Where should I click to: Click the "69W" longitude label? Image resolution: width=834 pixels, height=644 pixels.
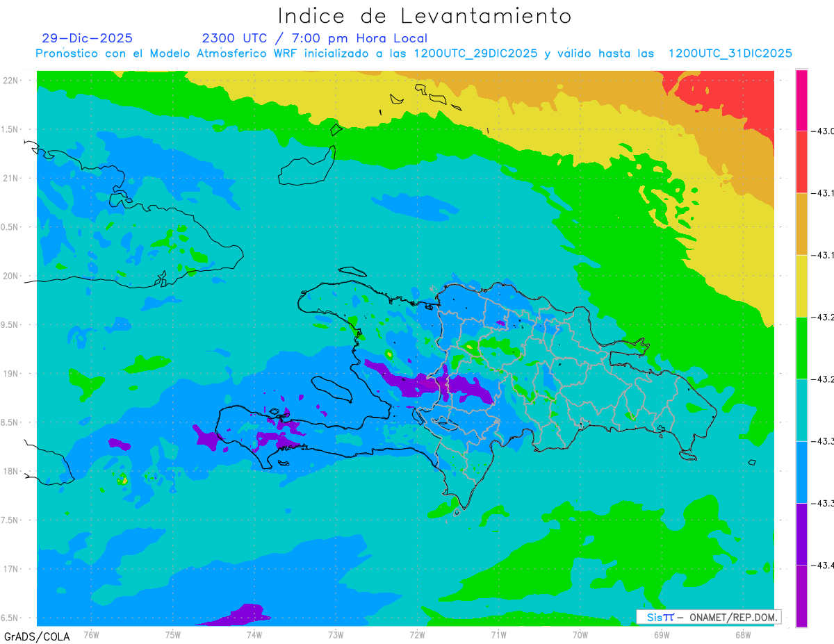[662, 634]
